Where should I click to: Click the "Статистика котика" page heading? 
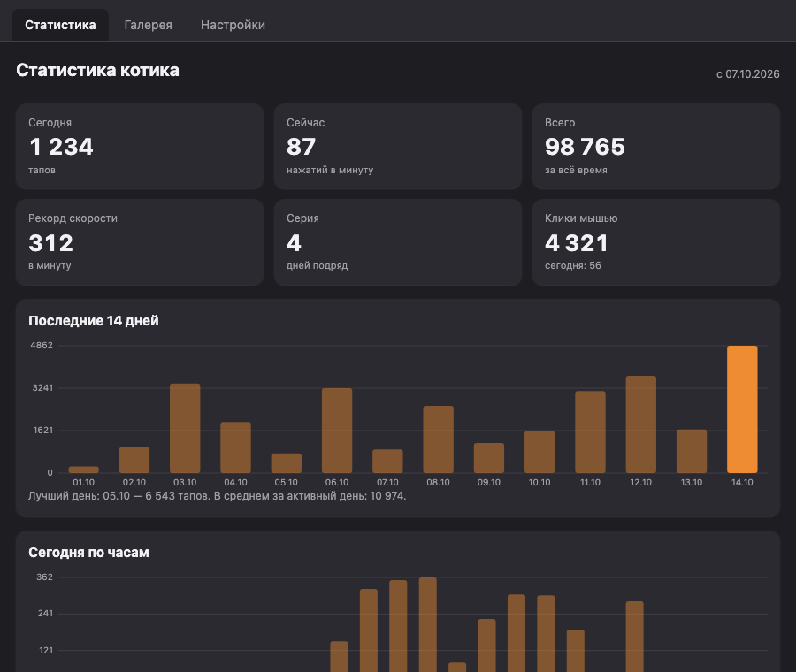point(97,70)
